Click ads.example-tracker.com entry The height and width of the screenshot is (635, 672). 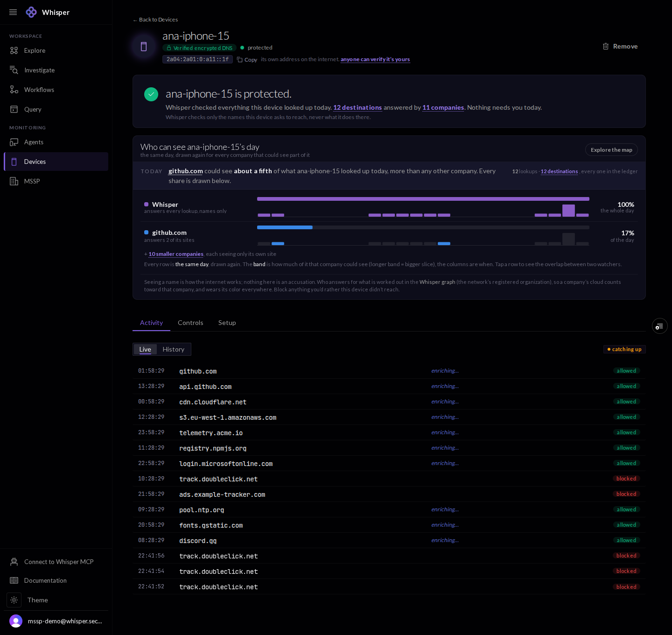coord(222,494)
